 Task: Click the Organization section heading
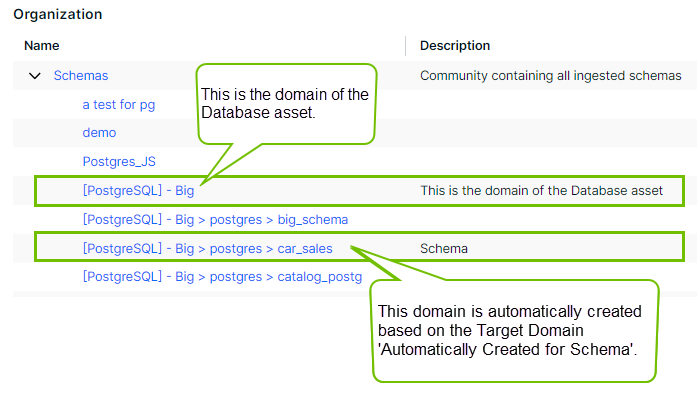click(x=57, y=14)
